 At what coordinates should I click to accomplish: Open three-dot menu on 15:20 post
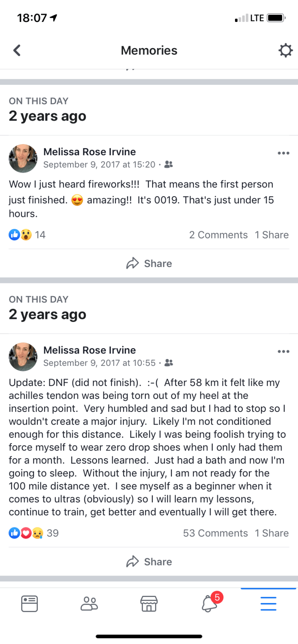click(x=283, y=153)
